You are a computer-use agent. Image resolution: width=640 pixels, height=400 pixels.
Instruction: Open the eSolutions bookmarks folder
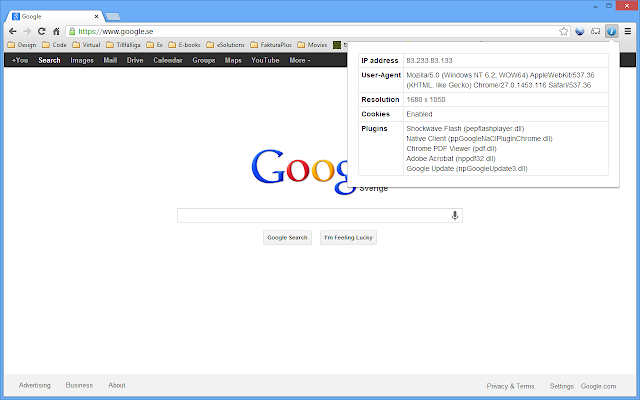tap(225, 45)
